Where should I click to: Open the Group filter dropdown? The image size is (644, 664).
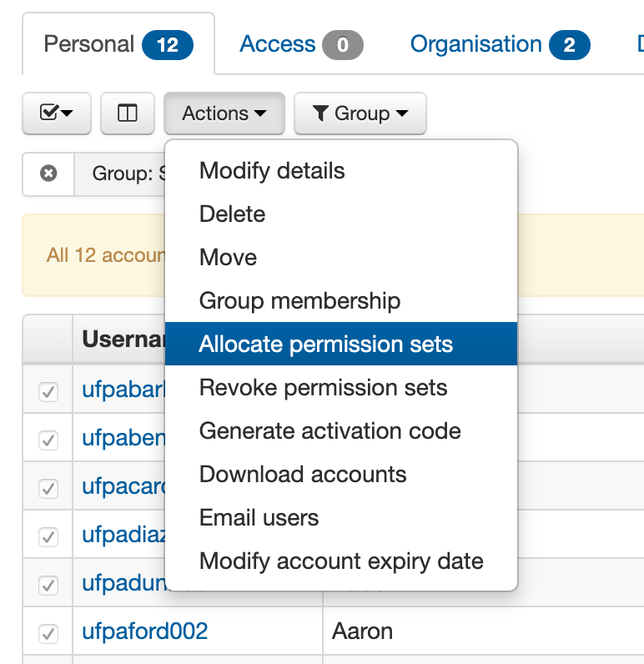[x=360, y=113]
